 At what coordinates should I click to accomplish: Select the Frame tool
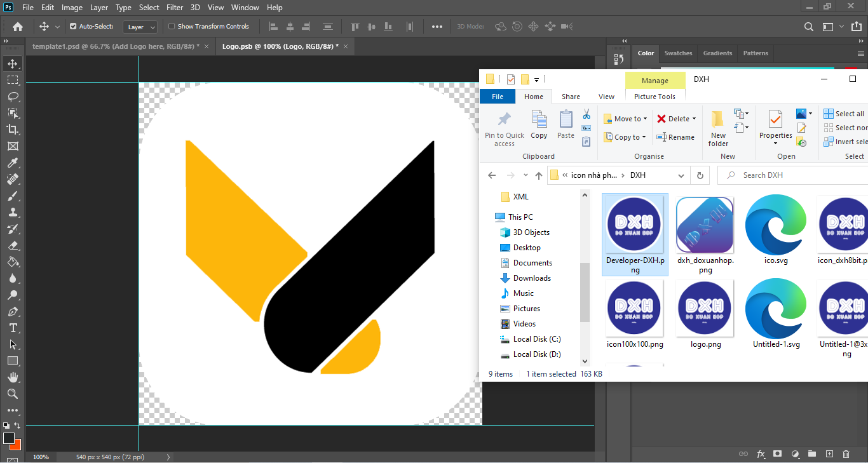click(13, 146)
